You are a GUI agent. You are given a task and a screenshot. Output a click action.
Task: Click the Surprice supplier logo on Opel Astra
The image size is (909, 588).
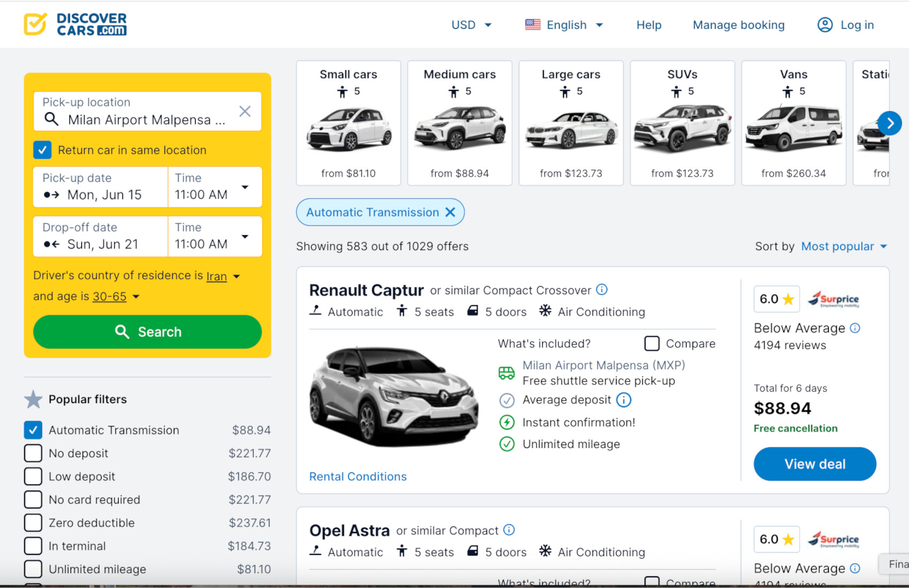pos(834,539)
